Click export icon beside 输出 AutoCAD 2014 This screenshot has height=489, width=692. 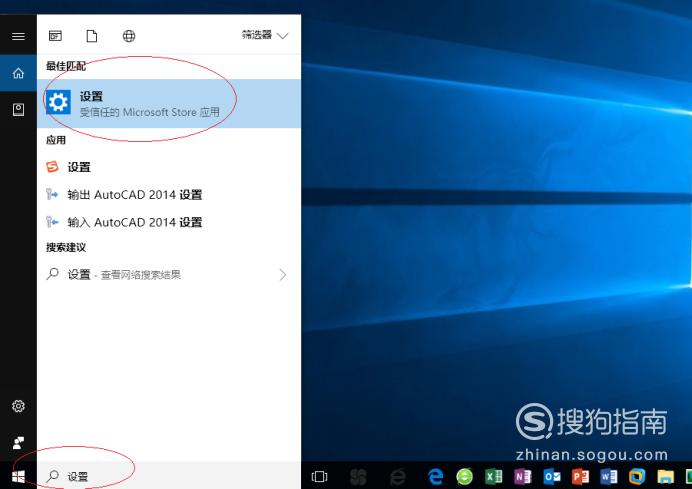[52, 194]
